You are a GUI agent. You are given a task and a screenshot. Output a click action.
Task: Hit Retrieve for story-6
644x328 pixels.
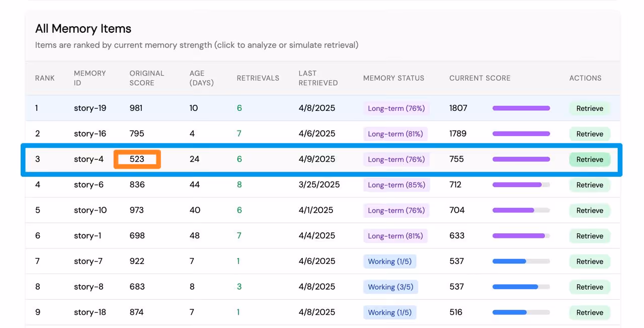[589, 185]
